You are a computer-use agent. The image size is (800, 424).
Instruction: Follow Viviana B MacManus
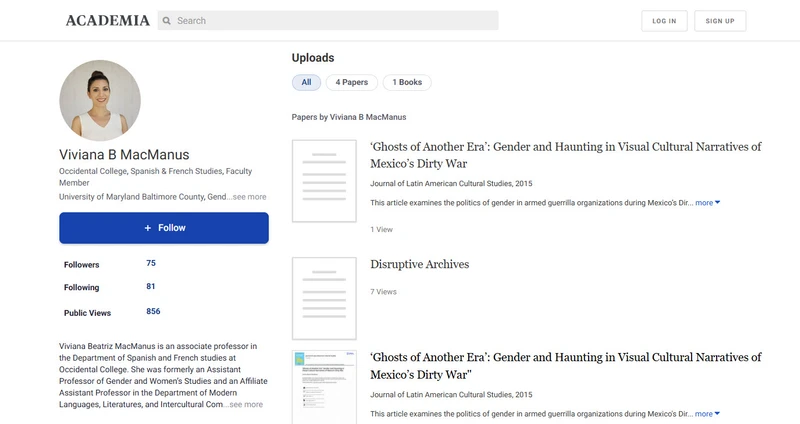pyautogui.click(x=164, y=228)
